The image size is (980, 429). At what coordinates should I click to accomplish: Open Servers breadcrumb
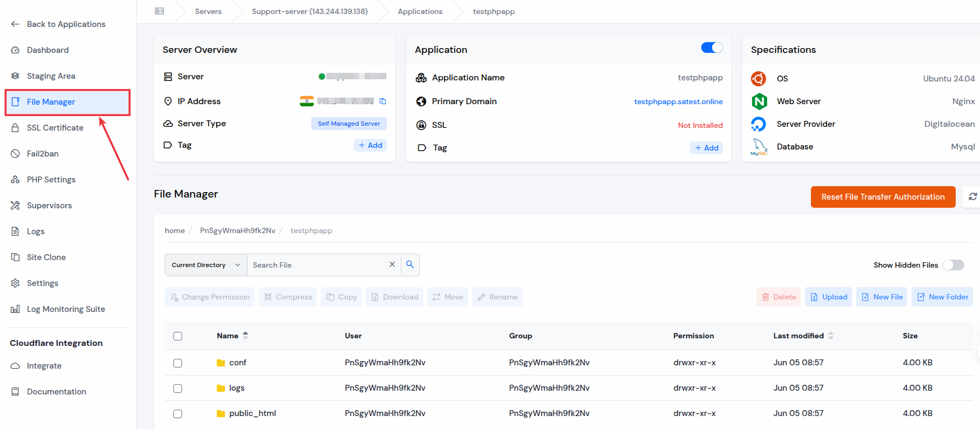click(208, 11)
